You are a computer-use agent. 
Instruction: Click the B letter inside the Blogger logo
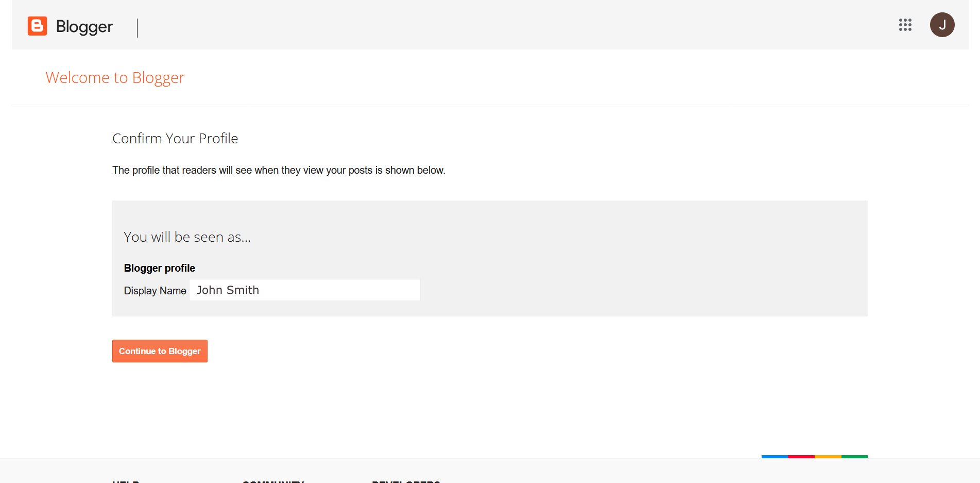[x=37, y=26]
